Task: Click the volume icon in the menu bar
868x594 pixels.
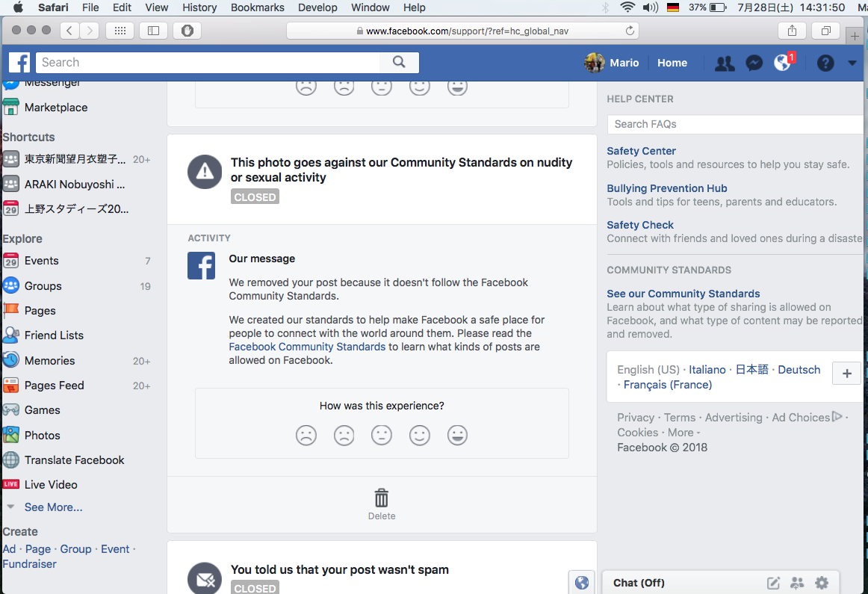Action: tap(651, 7)
